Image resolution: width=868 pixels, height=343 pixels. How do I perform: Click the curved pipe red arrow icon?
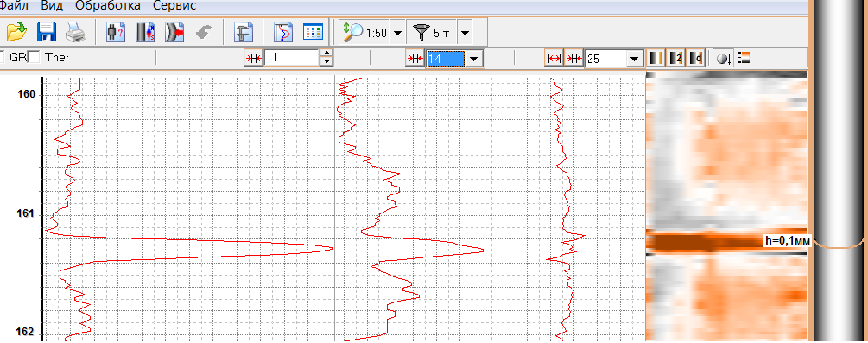coord(174,32)
